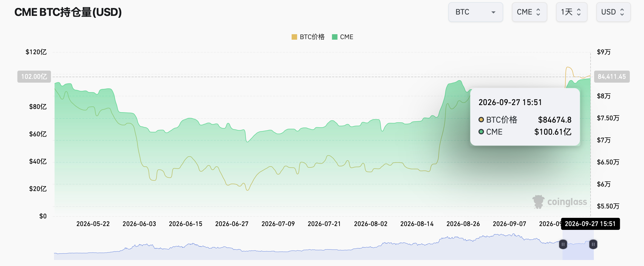Click the 2026-08-26 x-axis date label
644x266 pixels.
(x=463, y=224)
